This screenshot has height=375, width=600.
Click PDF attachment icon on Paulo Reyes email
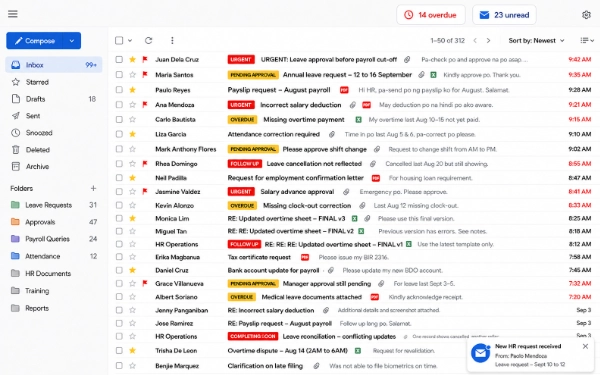pos(344,90)
